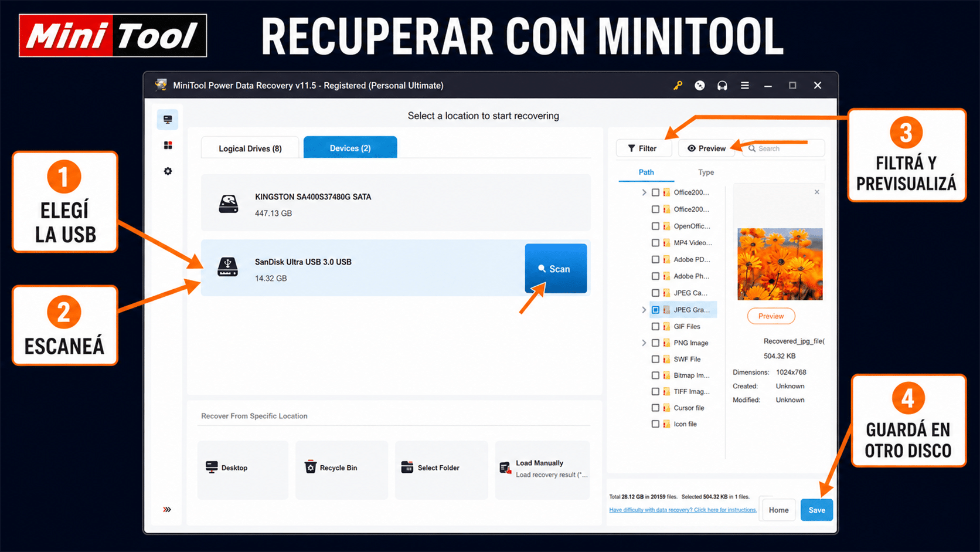
Task: Click the round disc icon next to the key icon
Action: point(700,86)
